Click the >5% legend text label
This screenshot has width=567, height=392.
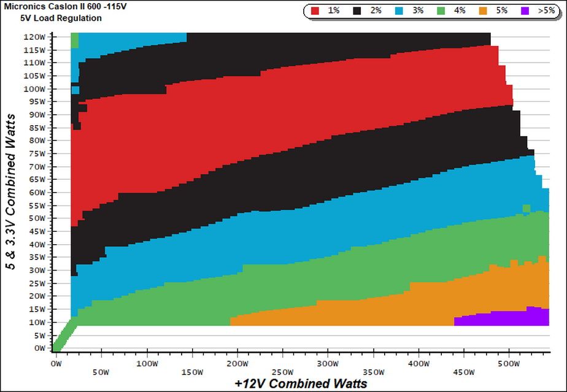tap(546, 11)
